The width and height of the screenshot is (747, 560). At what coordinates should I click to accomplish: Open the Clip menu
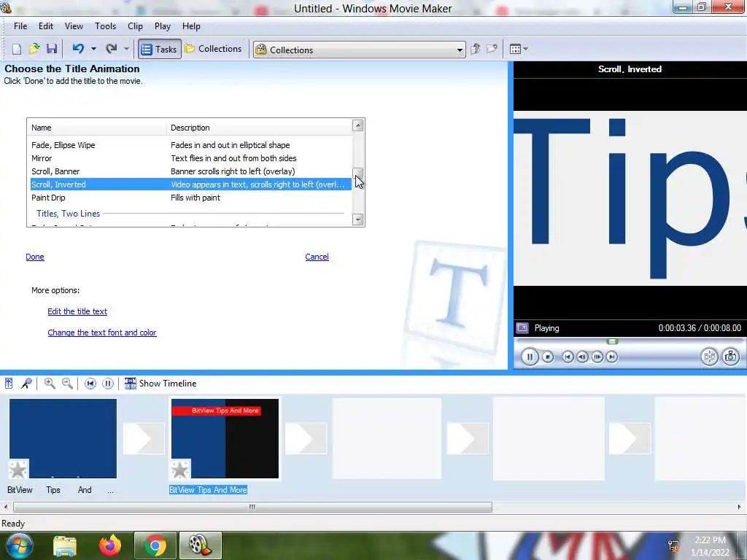135,26
